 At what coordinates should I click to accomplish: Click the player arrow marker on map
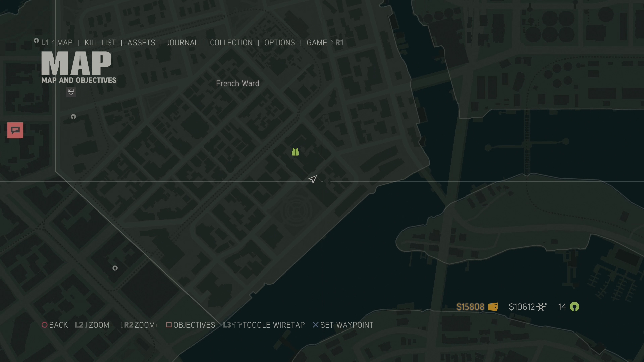(x=312, y=179)
